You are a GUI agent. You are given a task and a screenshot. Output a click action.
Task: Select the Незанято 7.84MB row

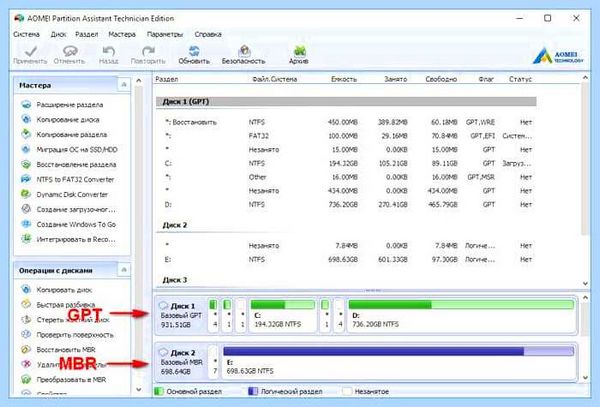[x=348, y=246]
